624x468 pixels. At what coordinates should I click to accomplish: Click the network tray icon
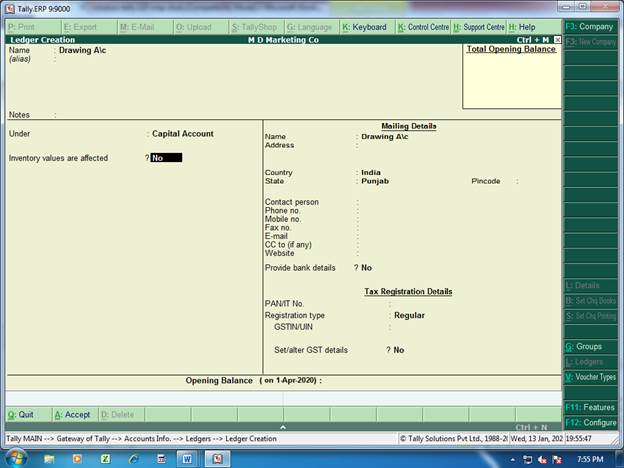528,460
